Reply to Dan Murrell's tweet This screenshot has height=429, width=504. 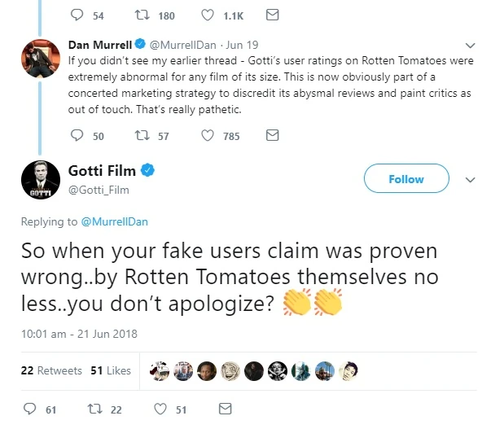(x=78, y=136)
